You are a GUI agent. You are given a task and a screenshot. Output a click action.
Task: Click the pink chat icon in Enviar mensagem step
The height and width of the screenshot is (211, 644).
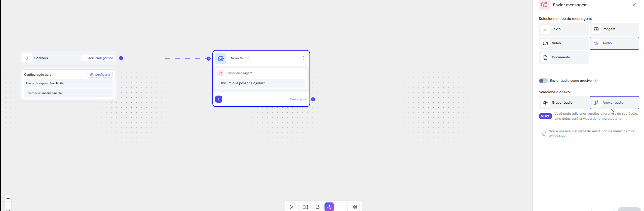[220, 73]
